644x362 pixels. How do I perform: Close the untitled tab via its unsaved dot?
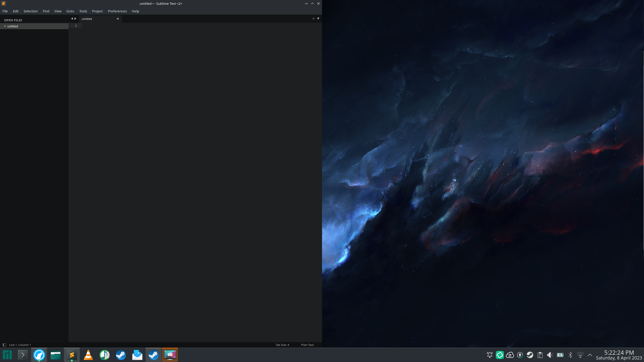(118, 19)
